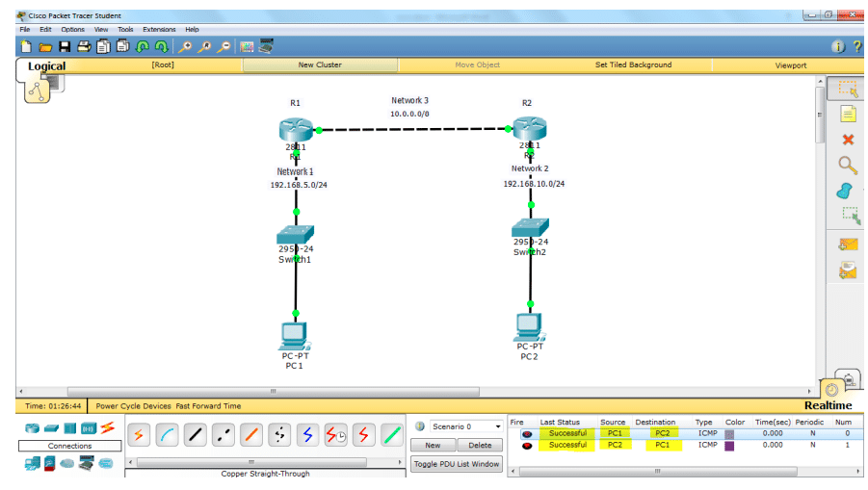
Task: Open the View menu
Action: (x=101, y=29)
